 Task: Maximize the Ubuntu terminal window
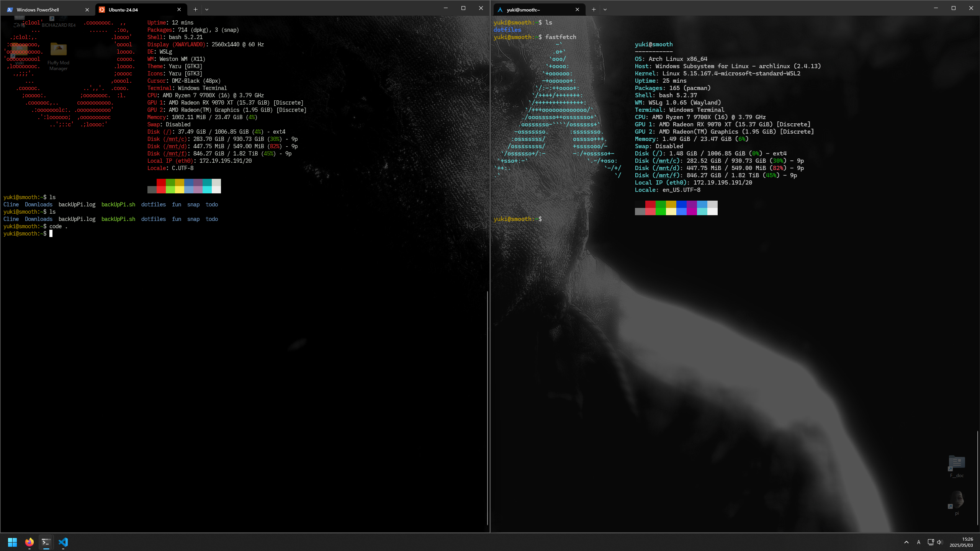(x=463, y=8)
